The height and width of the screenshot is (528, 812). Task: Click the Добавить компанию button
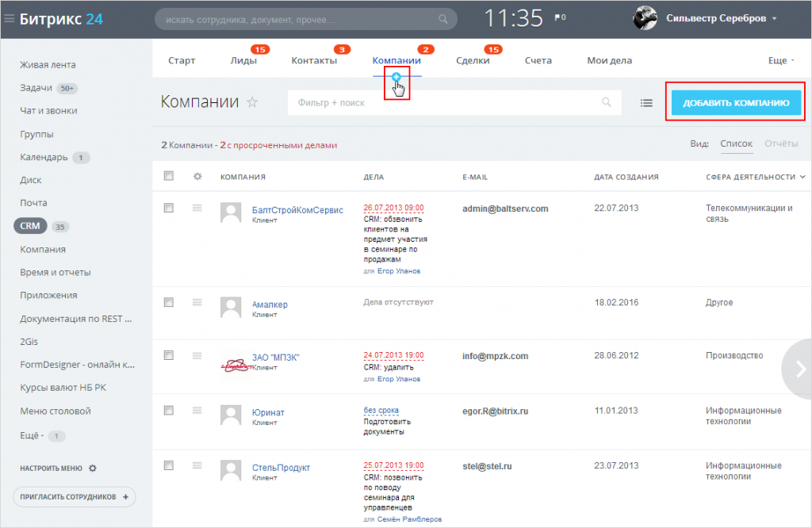pyautogui.click(x=736, y=102)
